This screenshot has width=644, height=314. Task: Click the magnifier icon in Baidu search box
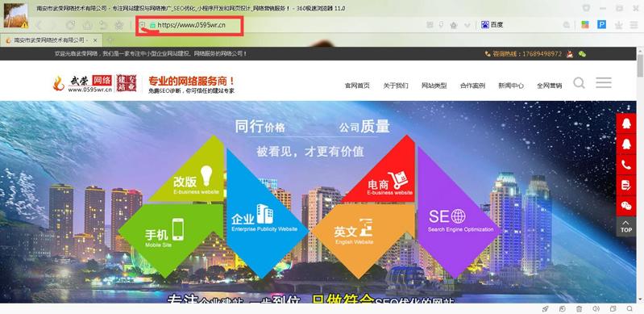567,25
